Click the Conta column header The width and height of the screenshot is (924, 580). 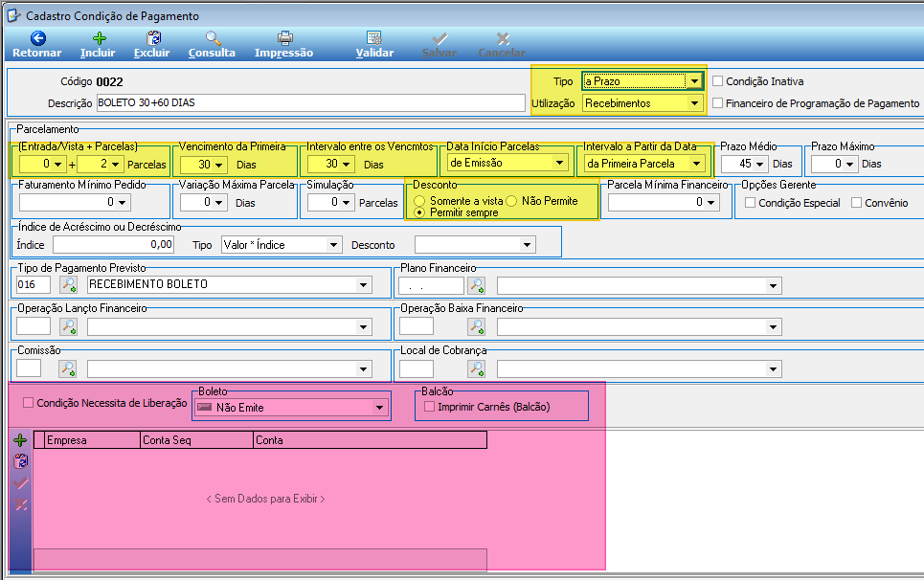(370, 440)
